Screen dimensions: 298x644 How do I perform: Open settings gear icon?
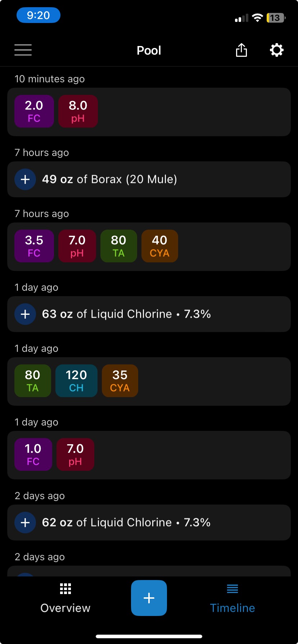[x=276, y=50]
